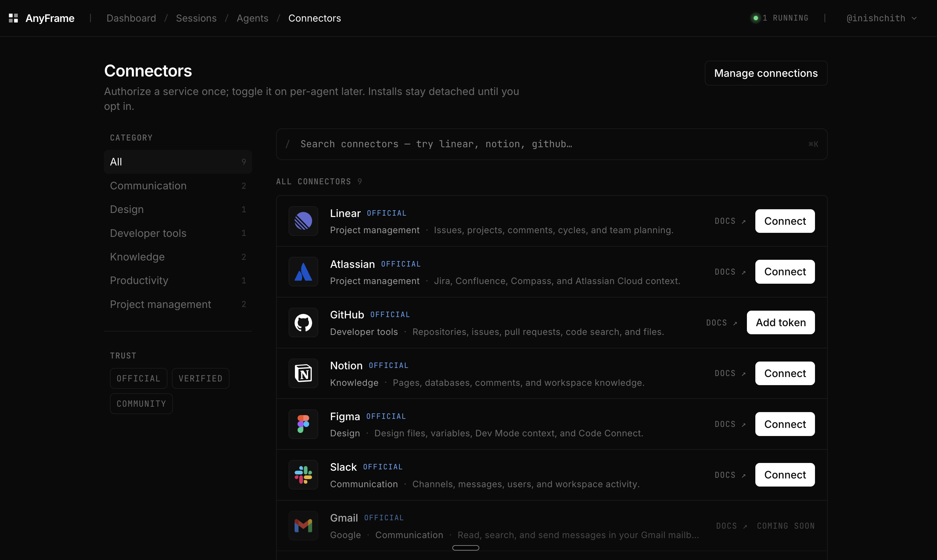Screen dimensions: 937x560
Task: Click the Notion connector icon
Action: coord(303,373)
